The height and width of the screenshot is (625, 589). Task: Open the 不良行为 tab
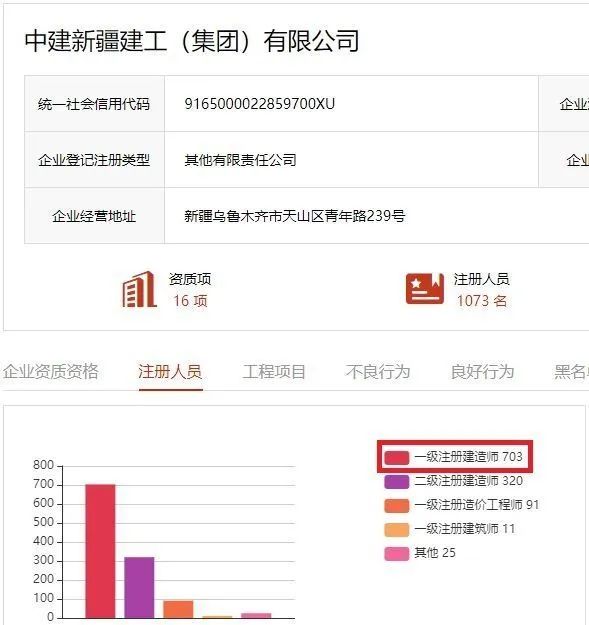click(x=378, y=371)
